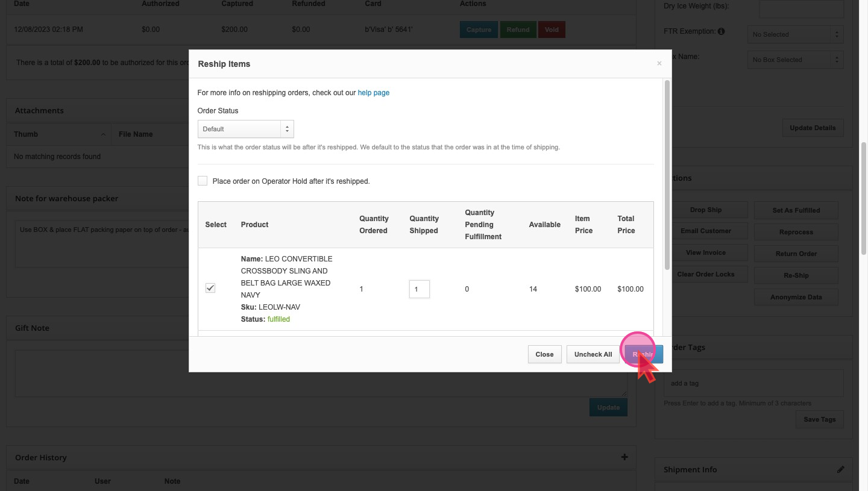
Task: Click the Set As Fulfilled button
Action: click(x=796, y=210)
